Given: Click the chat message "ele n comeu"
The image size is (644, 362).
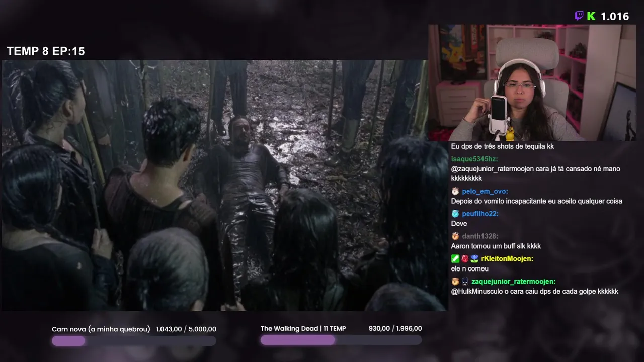Looking at the screenshot, I should click(x=470, y=269).
